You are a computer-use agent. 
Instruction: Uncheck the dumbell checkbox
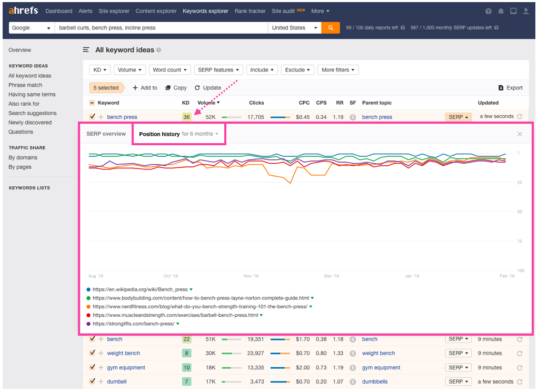tap(92, 381)
